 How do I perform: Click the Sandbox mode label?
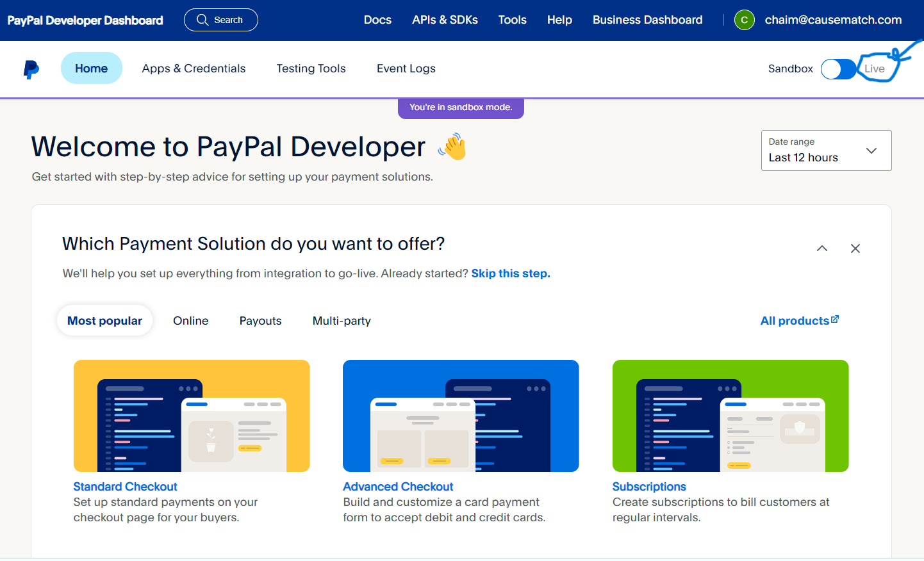coord(791,69)
